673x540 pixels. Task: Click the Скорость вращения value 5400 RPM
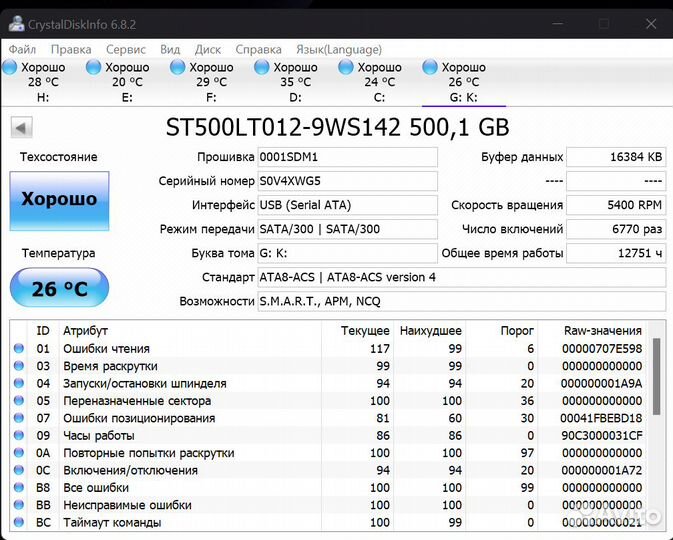click(x=616, y=205)
